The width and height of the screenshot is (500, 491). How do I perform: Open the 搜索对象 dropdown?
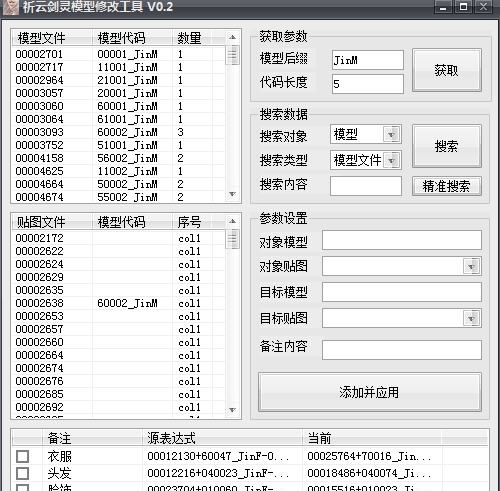(391, 134)
